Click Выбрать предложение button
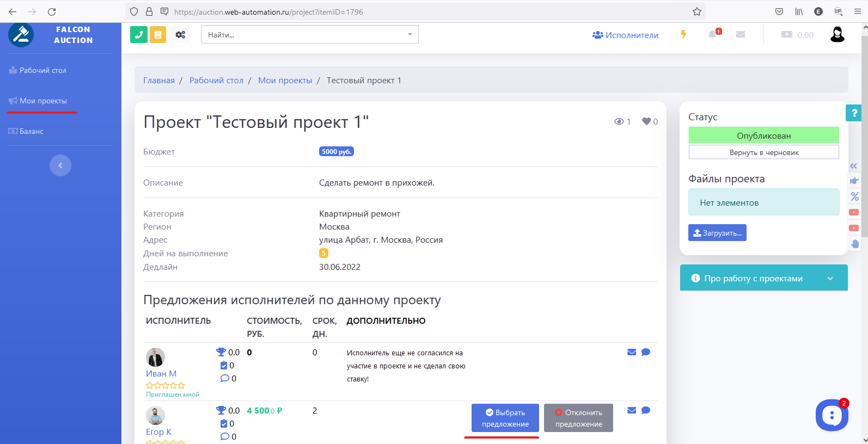This screenshot has width=868, height=444. point(505,418)
